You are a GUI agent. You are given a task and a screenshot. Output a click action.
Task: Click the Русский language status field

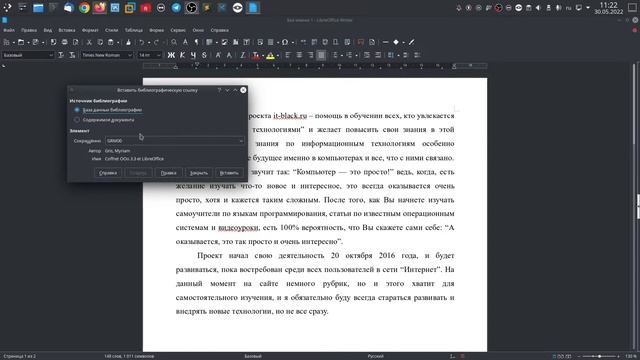375,356
